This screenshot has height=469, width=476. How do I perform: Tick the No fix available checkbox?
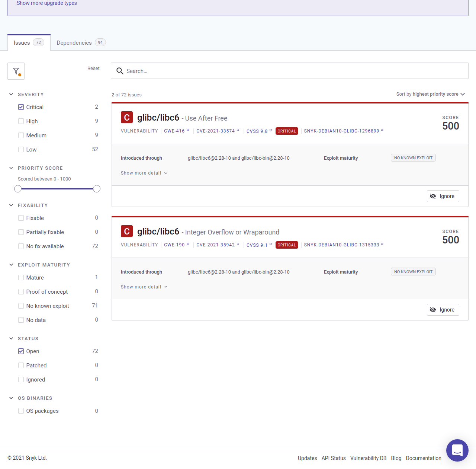(x=21, y=246)
